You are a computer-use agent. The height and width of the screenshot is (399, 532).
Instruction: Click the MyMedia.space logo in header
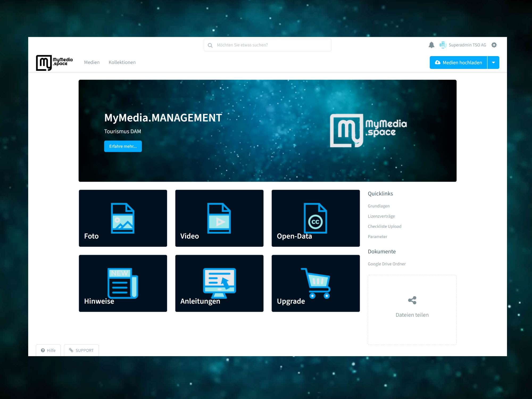coord(54,63)
